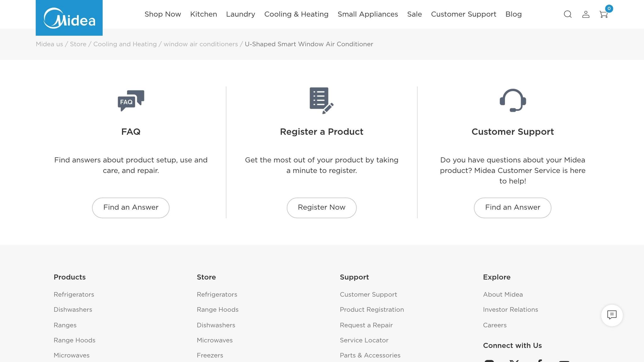Viewport: 644px width, 362px height.
Task: Open the Small Appliances menu
Action: [368, 14]
